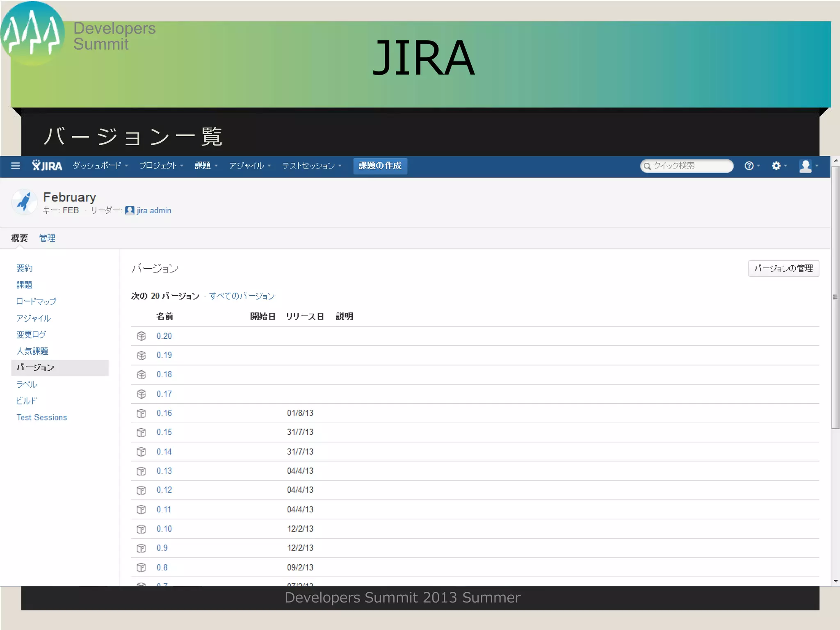The width and height of the screenshot is (840, 630).
Task: Click the package icon for version 0.20
Action: click(x=141, y=336)
